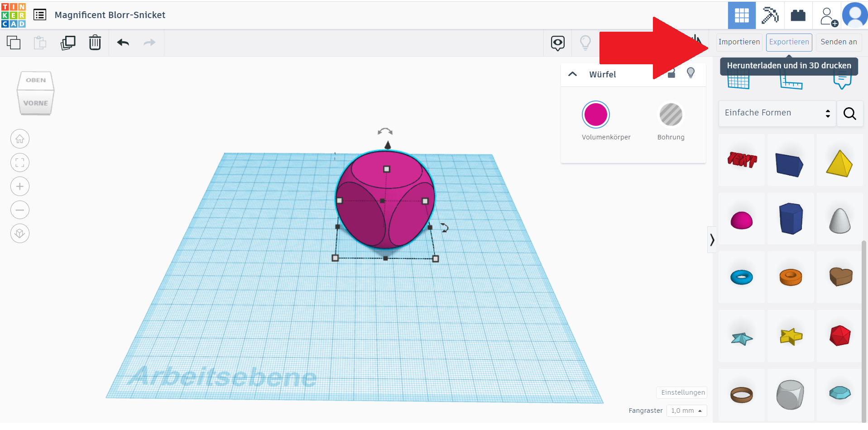Open Fangraster 1,0 mm dropdown
This screenshot has width=868, height=430.
click(686, 411)
